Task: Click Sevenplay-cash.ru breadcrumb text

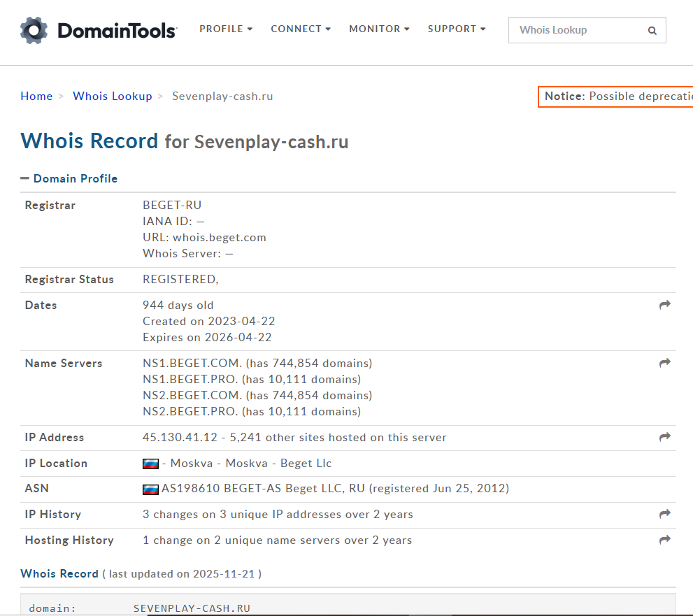Action: click(x=222, y=96)
